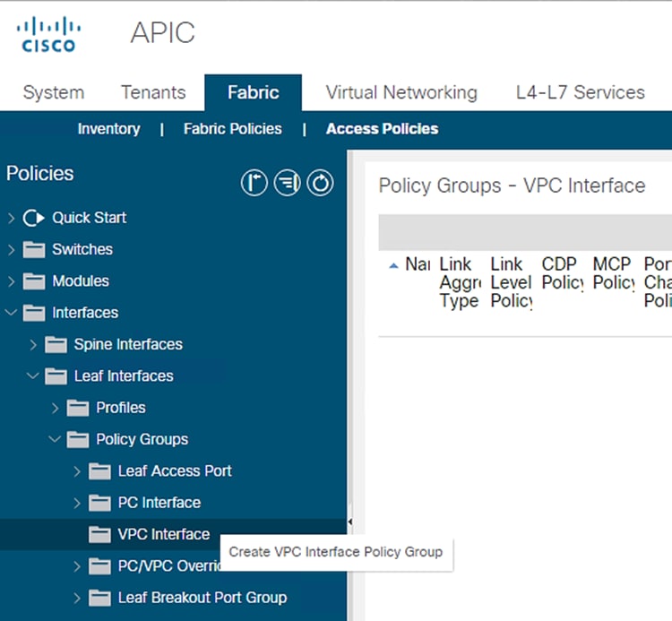
Task: Click the Switches folder icon
Action: 34,249
